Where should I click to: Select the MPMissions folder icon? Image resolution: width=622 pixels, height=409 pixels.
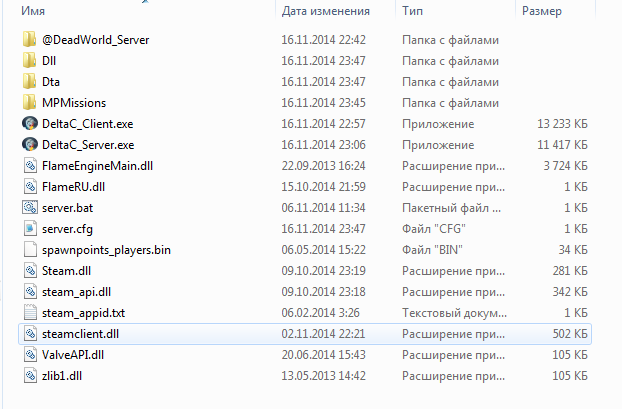29,103
